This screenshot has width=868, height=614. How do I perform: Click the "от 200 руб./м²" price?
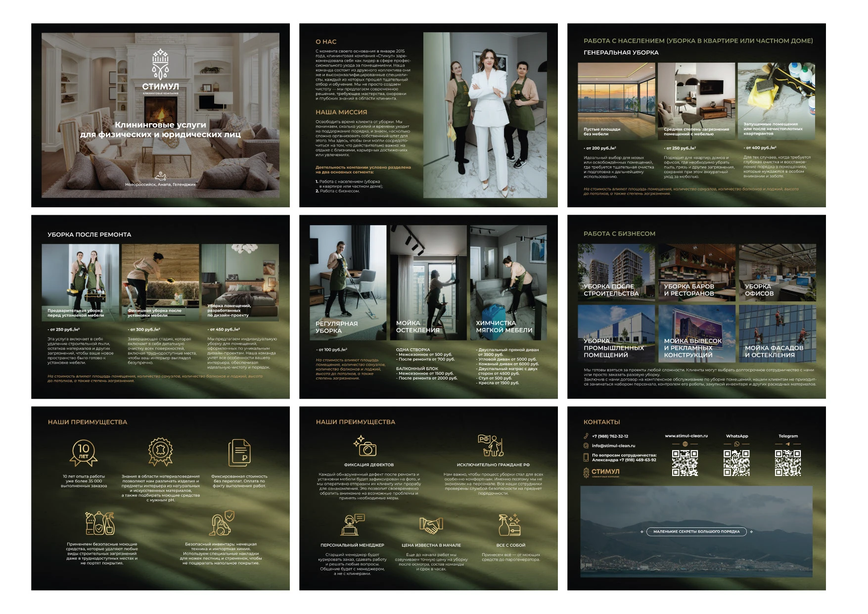[600, 148]
